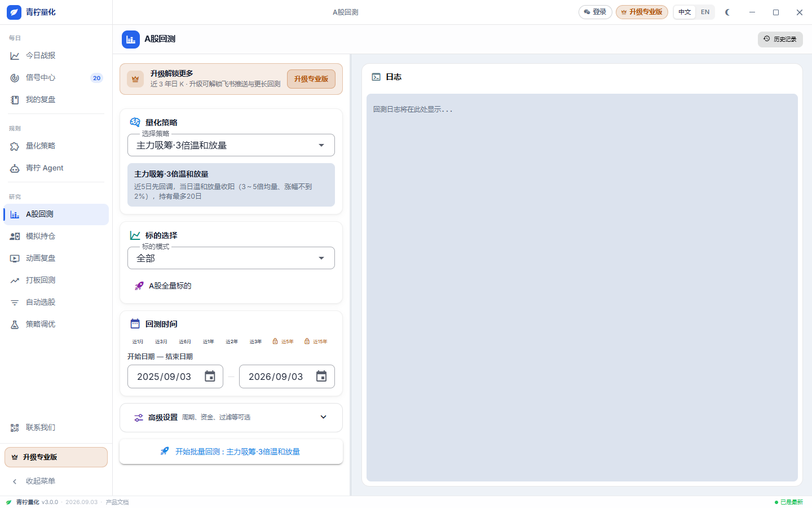This screenshot has height=508, width=812.
Task: Open 今日战报 from the sidebar
Action: coord(56,55)
